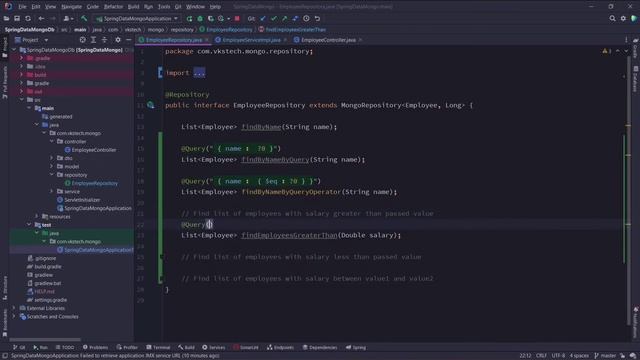
Task: Collapse the src folder in project tree
Action: pos(22,100)
